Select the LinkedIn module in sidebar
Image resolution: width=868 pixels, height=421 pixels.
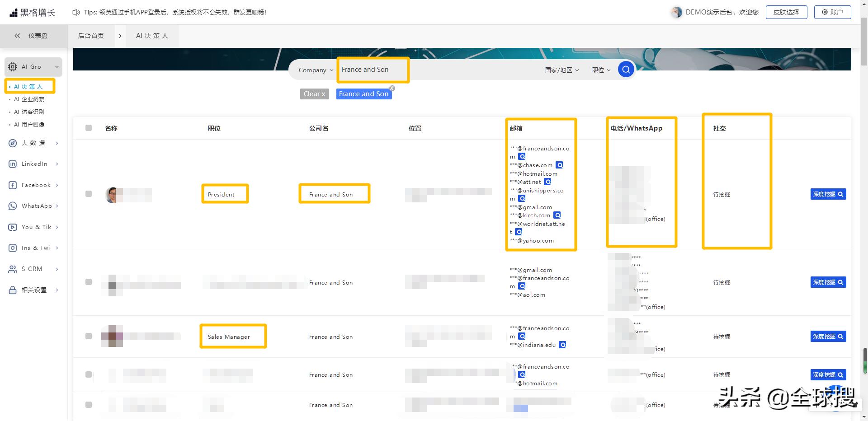[x=35, y=164]
